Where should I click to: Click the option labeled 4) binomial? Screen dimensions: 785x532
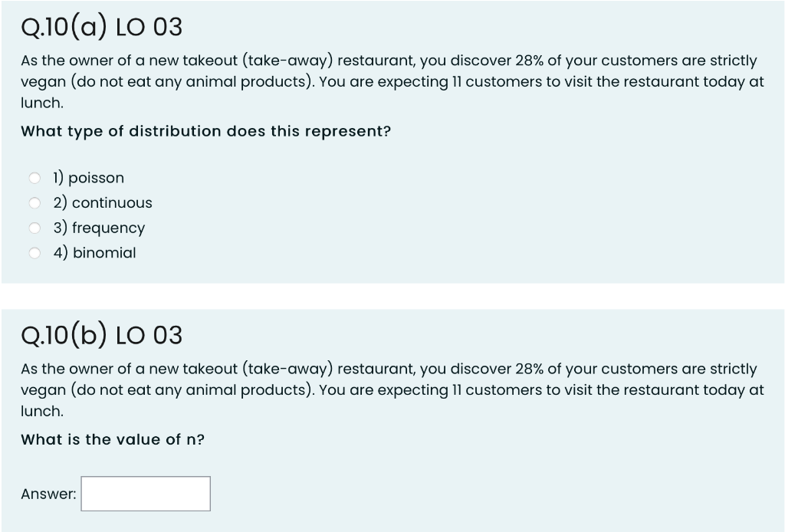coord(94,252)
